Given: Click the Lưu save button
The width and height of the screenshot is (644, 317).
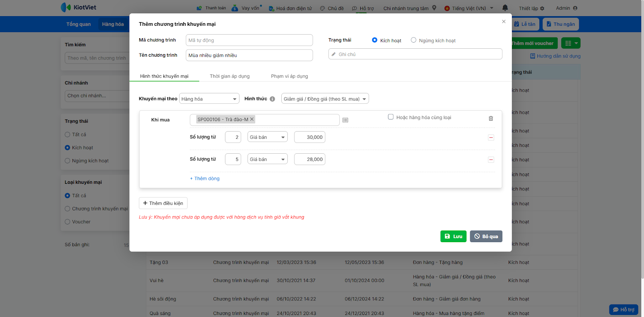Looking at the screenshot, I should click(x=453, y=236).
